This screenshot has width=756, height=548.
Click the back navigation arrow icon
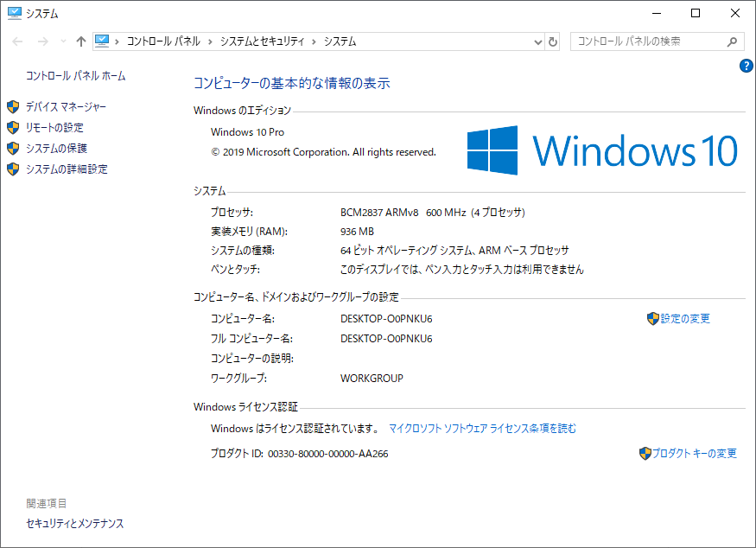16,41
